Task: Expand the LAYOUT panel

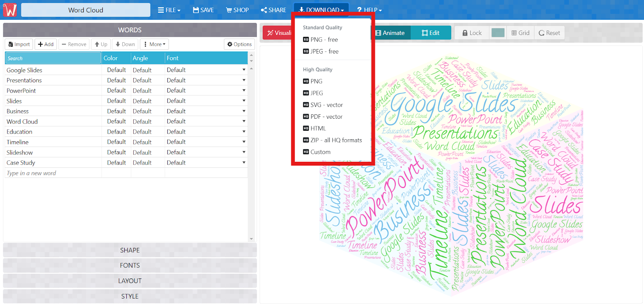Action: (x=130, y=281)
